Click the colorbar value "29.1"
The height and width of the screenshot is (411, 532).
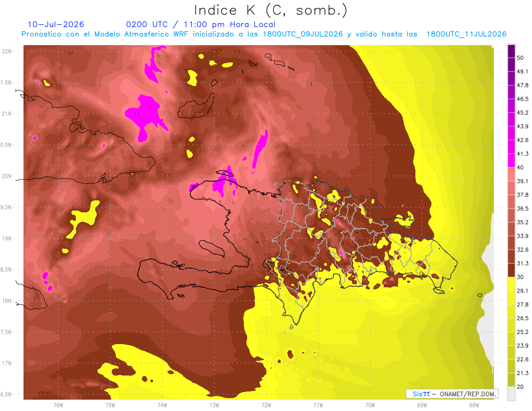[x=522, y=291]
